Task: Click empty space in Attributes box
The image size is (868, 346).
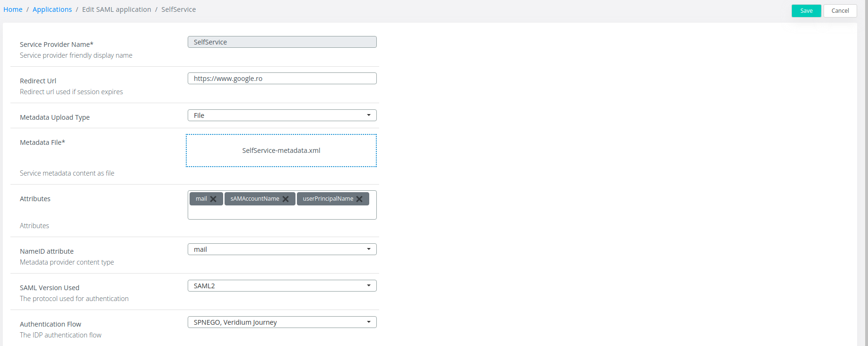Action: pos(282,213)
